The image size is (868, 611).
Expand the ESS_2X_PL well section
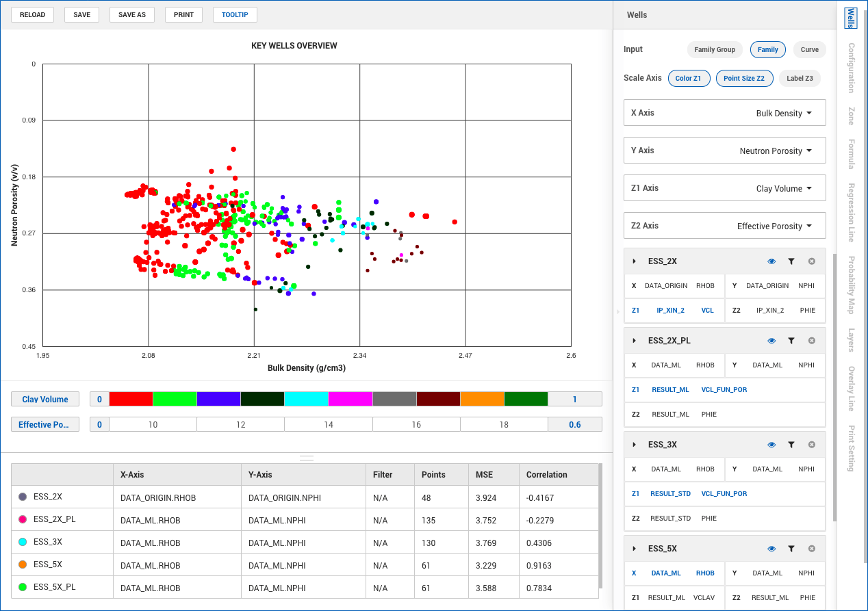(x=635, y=341)
